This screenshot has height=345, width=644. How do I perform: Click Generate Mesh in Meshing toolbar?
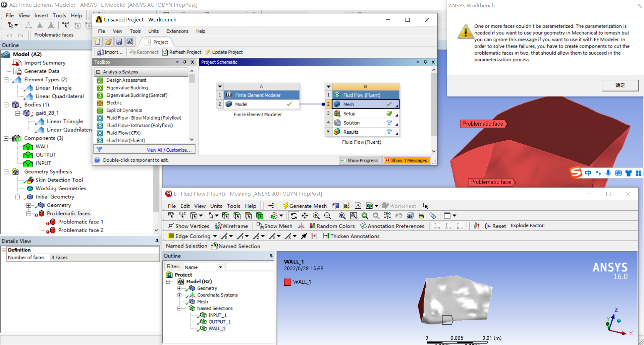pyautogui.click(x=305, y=206)
